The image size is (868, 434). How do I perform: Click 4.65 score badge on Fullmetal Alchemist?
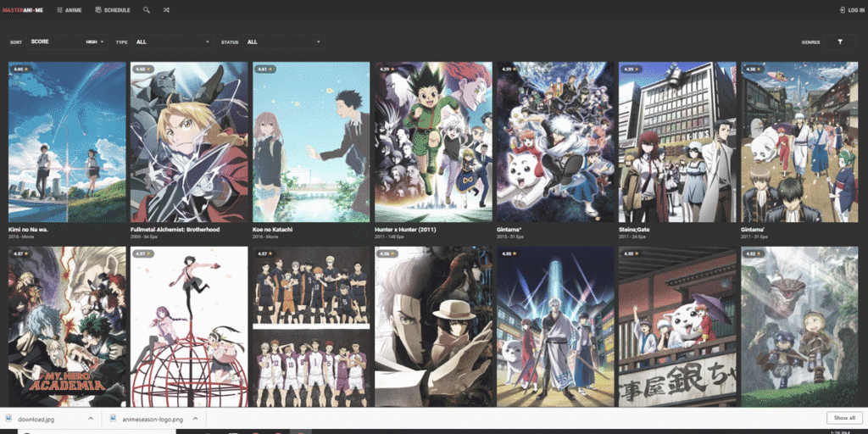142,70
